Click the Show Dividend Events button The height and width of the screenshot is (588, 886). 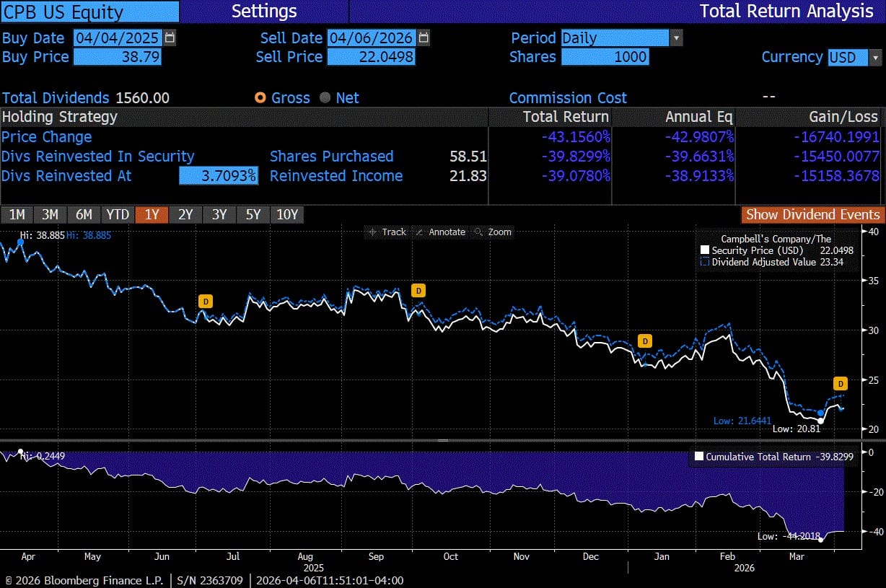[811, 214]
